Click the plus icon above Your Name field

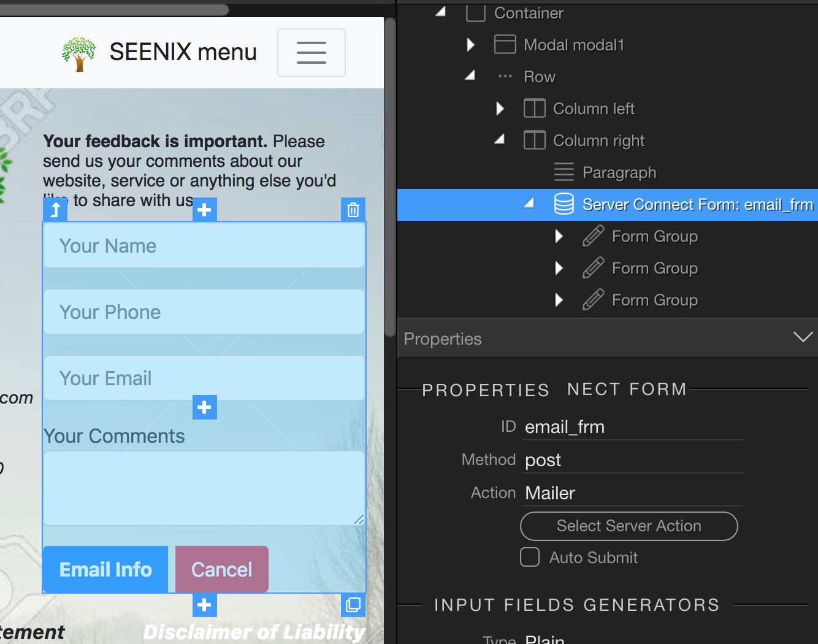tap(205, 210)
